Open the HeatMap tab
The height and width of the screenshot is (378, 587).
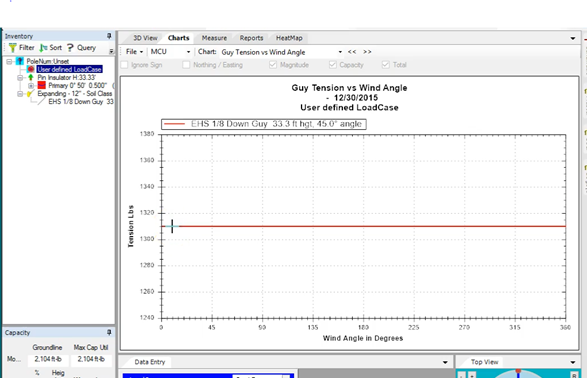[289, 38]
